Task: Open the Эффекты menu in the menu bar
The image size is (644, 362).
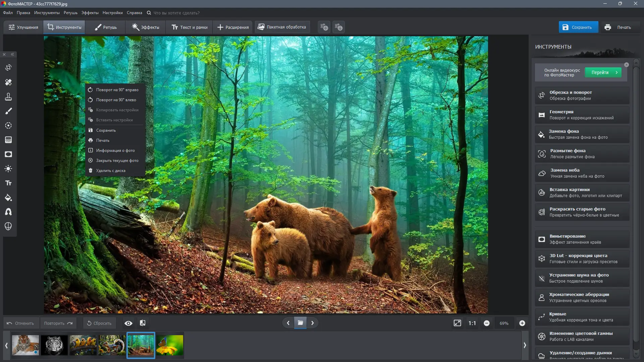Action: tap(90, 13)
